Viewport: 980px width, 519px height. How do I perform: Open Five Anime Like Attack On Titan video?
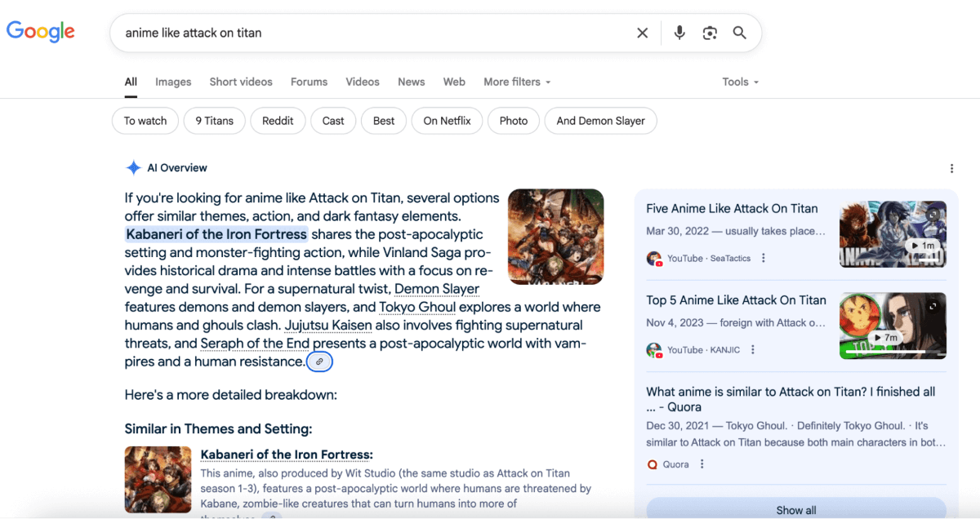[x=732, y=209]
